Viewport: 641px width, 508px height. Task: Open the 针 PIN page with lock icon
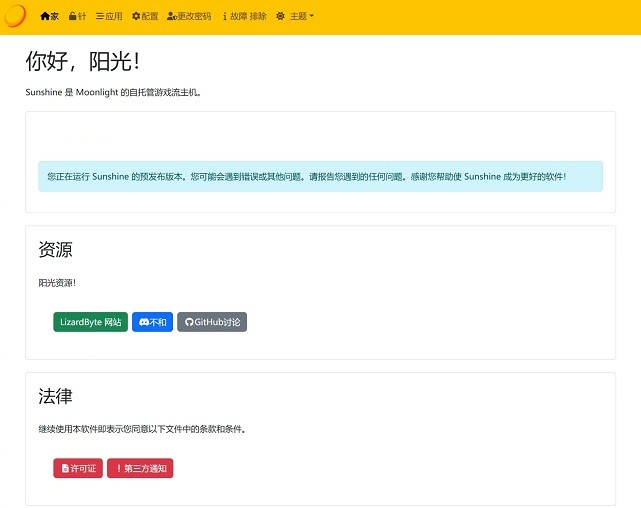pyautogui.click(x=77, y=17)
